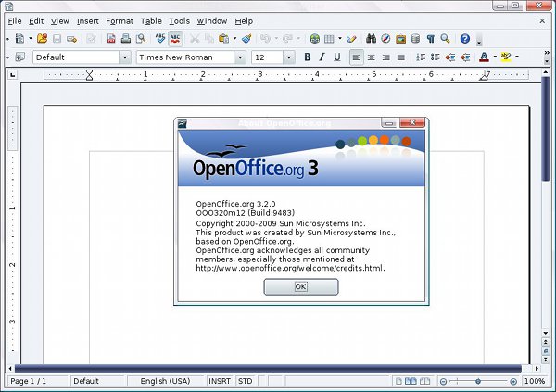Toggle numbered list on
The width and height of the screenshot is (556, 392).
pos(421,57)
